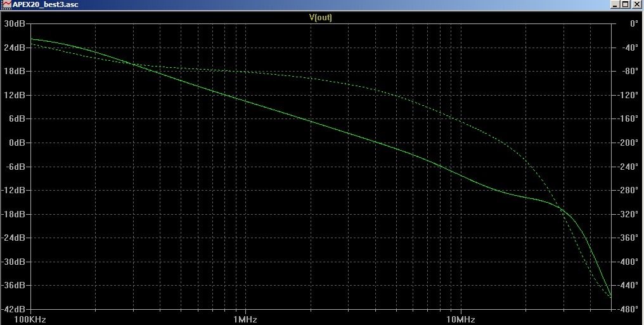Click the 0dB gain axis label
The height and width of the screenshot is (325, 644).
point(17,143)
